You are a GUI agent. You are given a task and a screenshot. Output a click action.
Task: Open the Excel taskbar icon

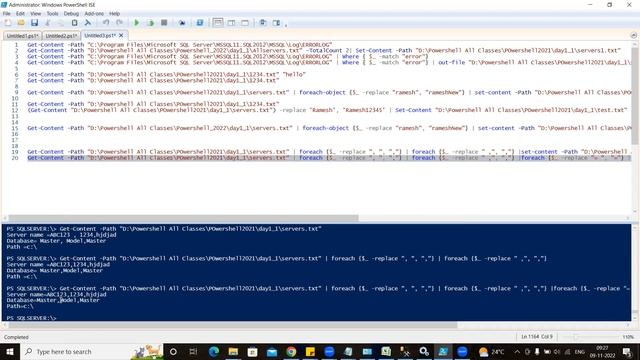(386, 351)
